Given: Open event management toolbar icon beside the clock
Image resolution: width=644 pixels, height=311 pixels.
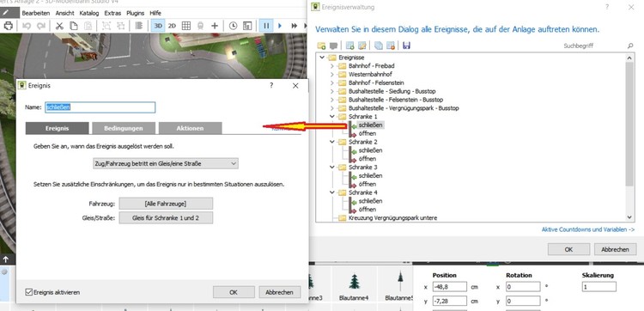Looking at the screenshot, I should click(247, 26).
